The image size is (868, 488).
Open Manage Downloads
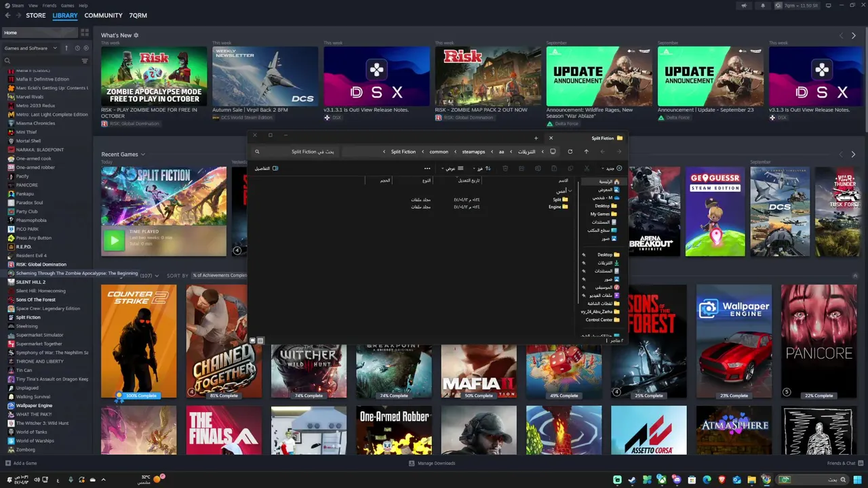tap(432, 464)
